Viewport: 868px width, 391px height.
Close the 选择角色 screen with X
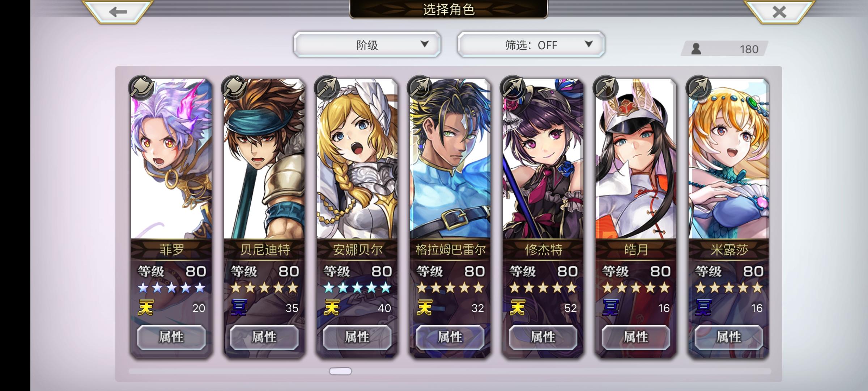pyautogui.click(x=779, y=12)
